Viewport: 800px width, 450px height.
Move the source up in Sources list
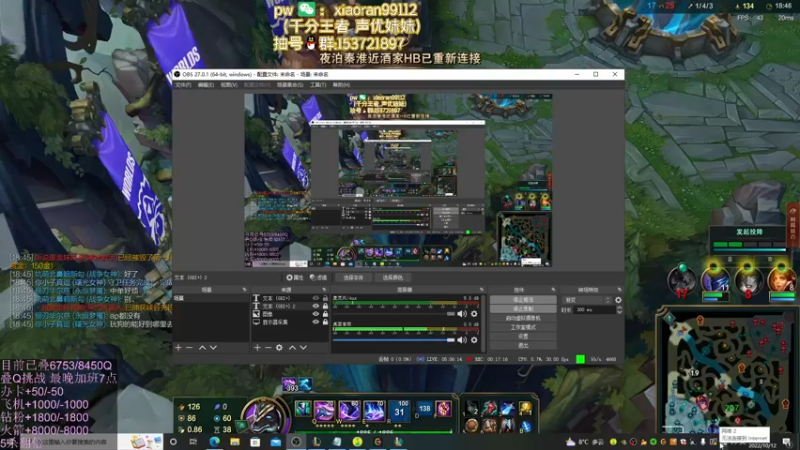(x=292, y=347)
